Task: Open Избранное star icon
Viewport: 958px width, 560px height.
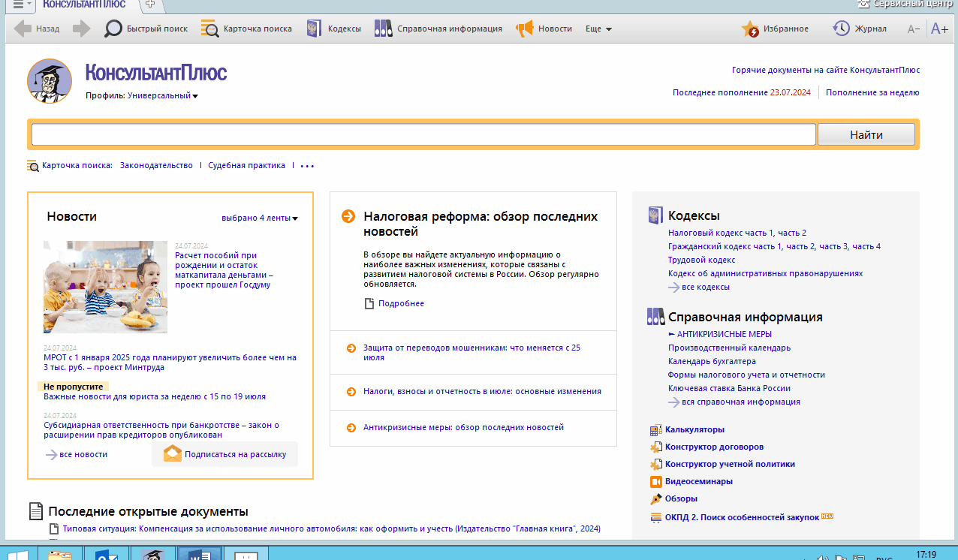Action: [750, 29]
